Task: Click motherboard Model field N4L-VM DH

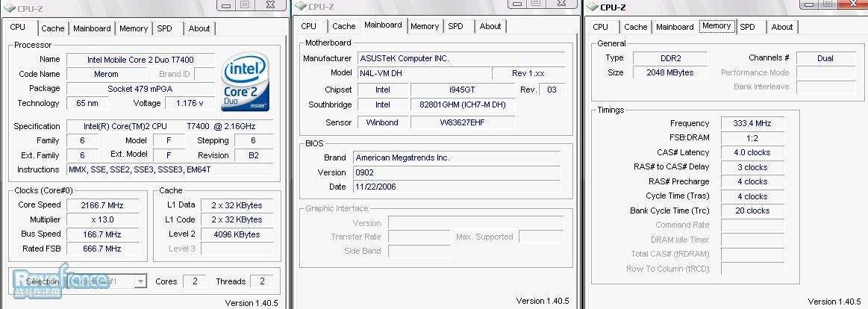Action: (x=424, y=73)
